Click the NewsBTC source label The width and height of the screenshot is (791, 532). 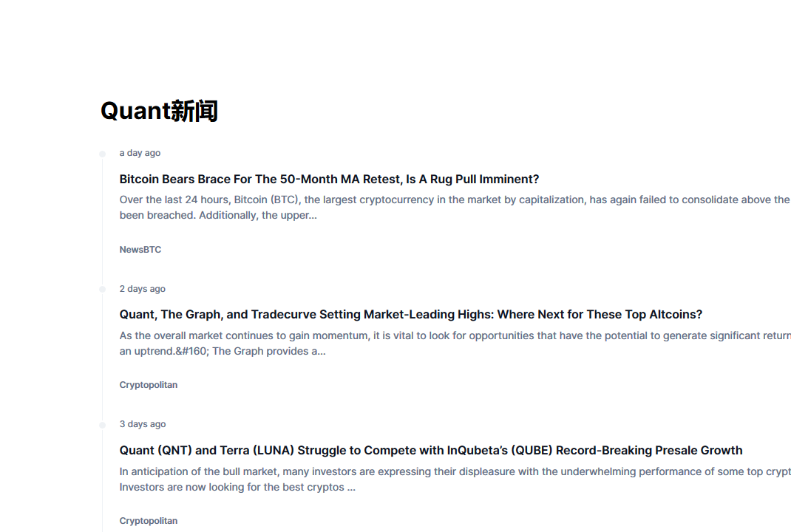tap(140, 250)
